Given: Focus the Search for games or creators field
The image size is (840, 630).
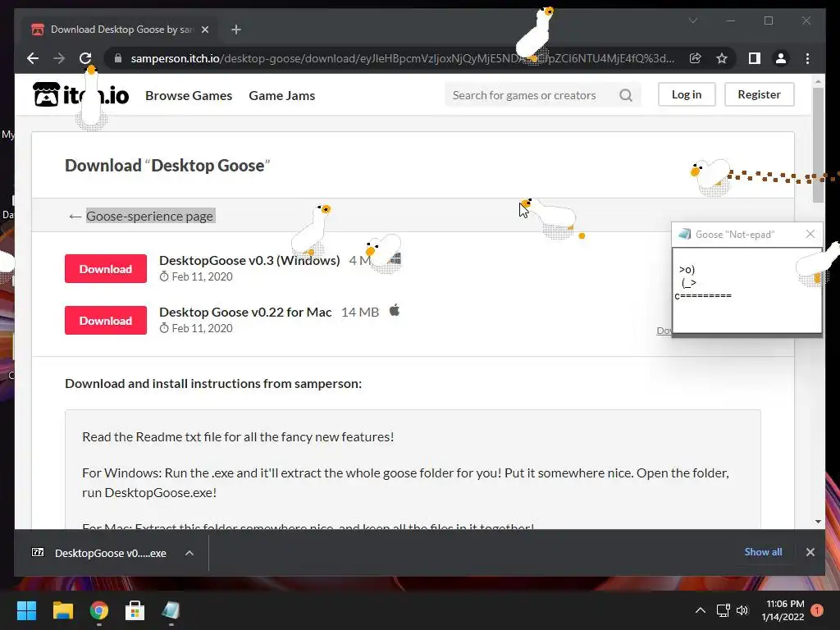Looking at the screenshot, I should 543,95.
